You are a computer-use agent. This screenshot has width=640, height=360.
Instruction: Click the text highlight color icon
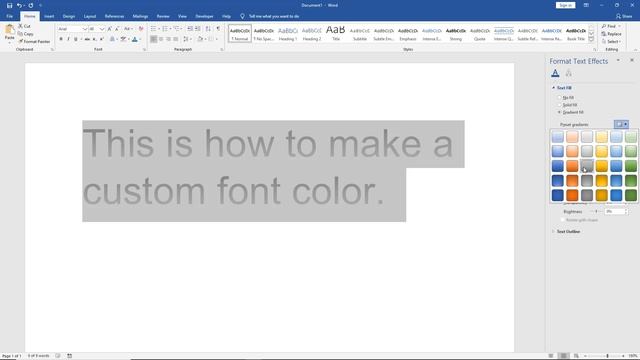point(123,39)
